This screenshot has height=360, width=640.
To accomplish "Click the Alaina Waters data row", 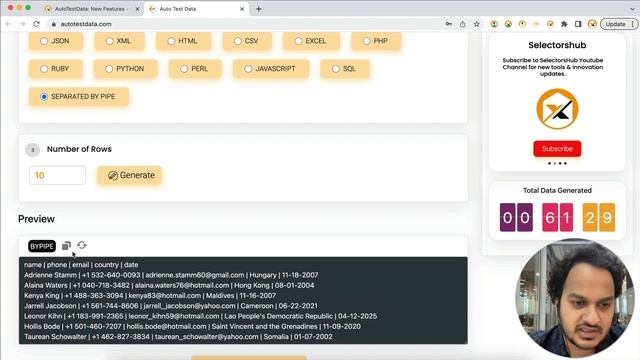I will coord(169,285).
